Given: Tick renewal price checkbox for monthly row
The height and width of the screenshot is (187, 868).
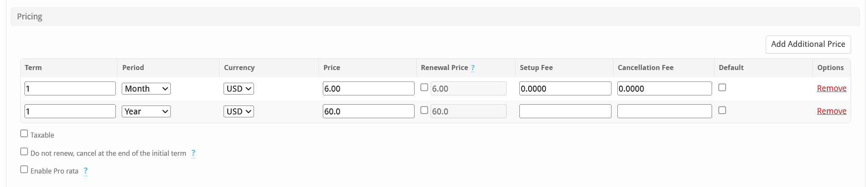Looking at the screenshot, I should click(424, 87).
